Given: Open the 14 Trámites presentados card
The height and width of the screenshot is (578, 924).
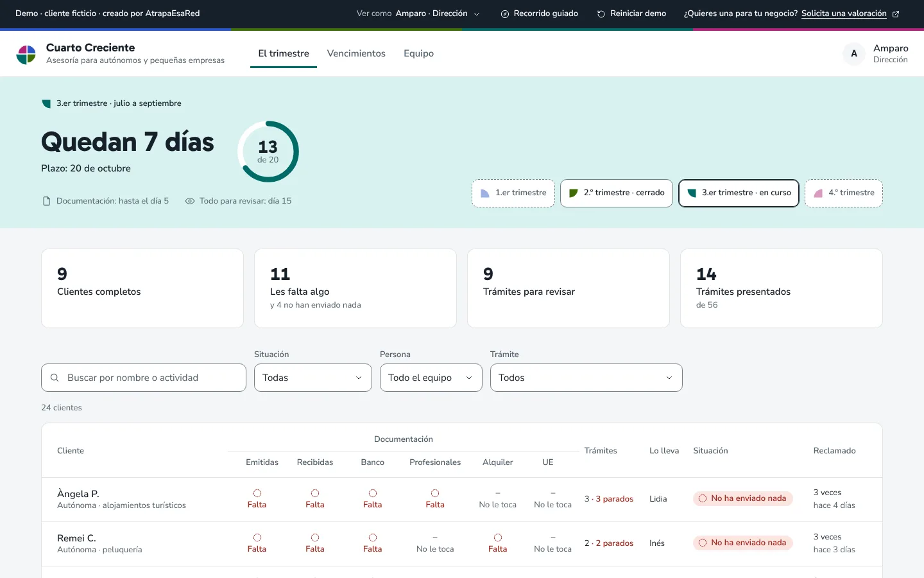Looking at the screenshot, I should pyautogui.click(x=782, y=288).
